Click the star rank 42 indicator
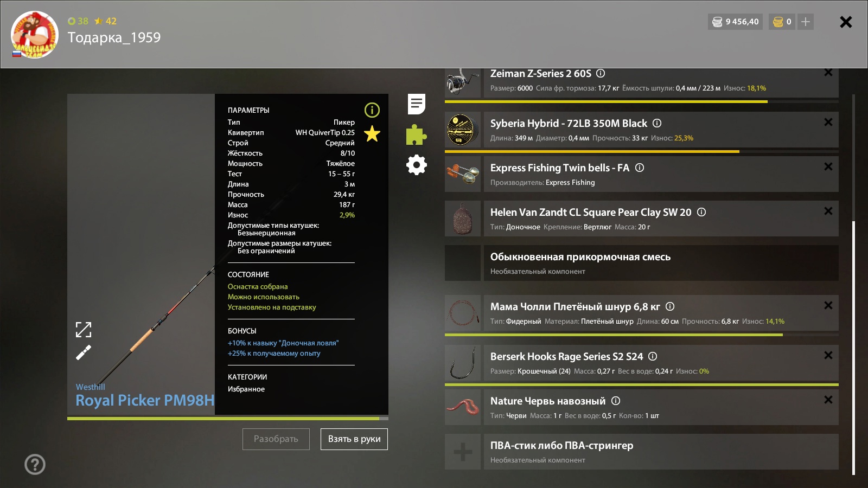 point(105,21)
